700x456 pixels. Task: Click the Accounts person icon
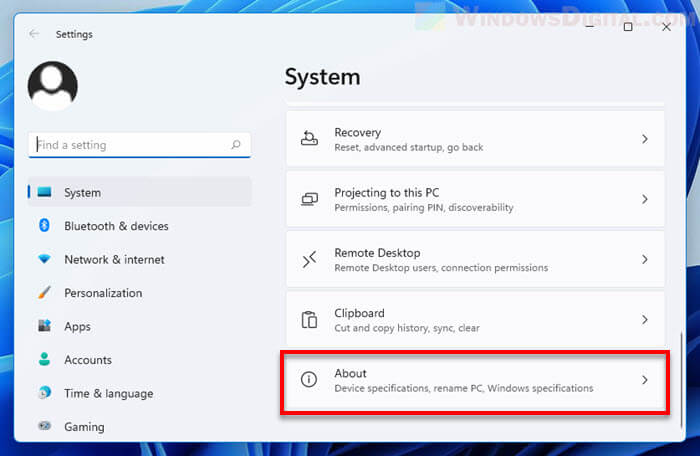[44, 359]
